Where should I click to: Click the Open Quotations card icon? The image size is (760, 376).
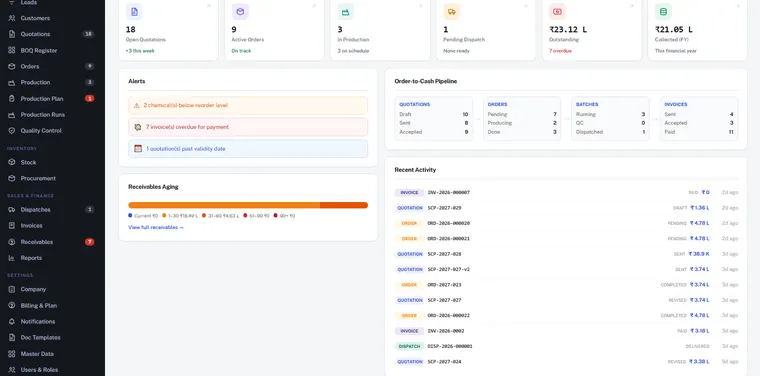(x=134, y=12)
